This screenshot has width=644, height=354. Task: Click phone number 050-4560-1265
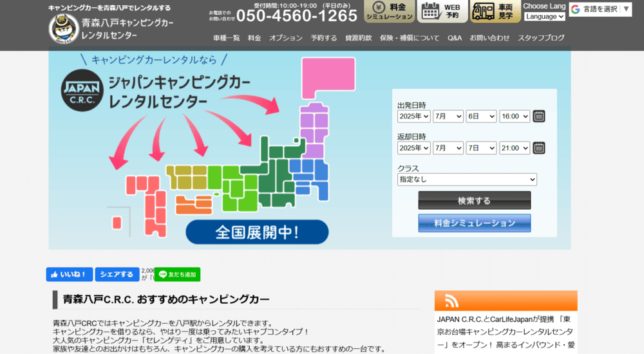coord(297,16)
